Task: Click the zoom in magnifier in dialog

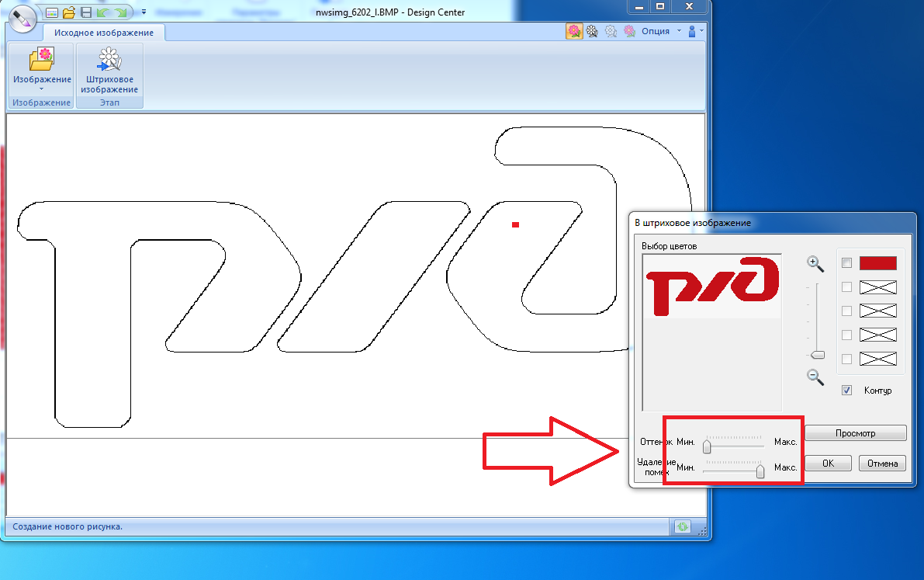Action: (x=815, y=264)
